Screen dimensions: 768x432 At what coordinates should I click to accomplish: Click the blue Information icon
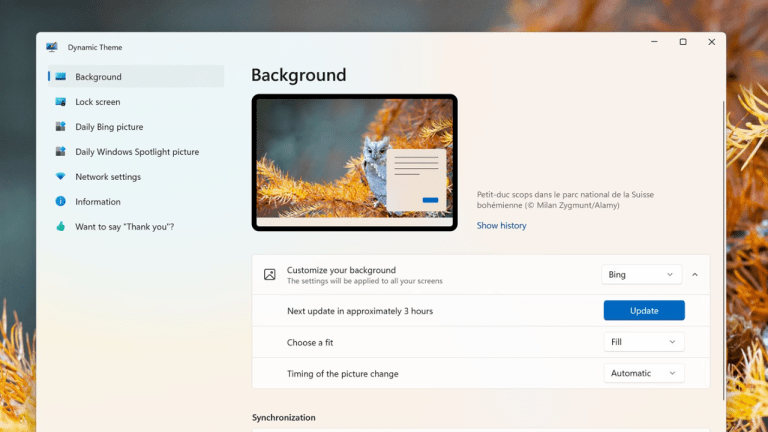point(61,201)
